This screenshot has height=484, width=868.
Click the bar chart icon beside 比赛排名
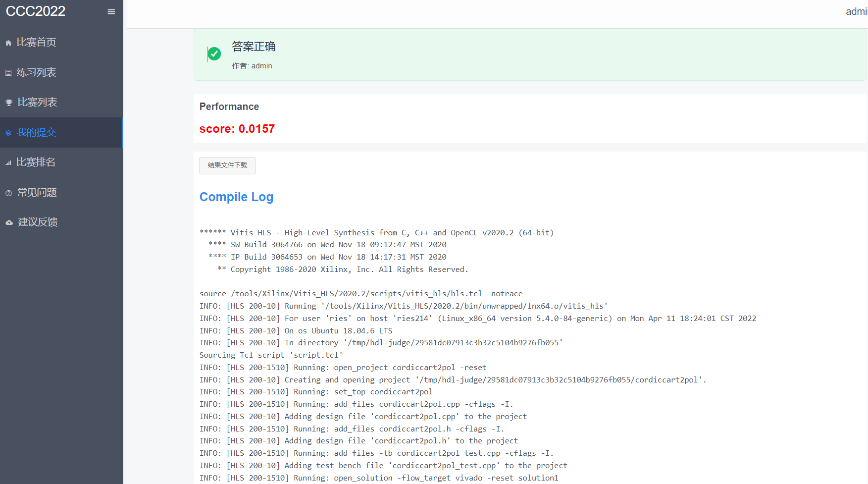click(x=8, y=162)
